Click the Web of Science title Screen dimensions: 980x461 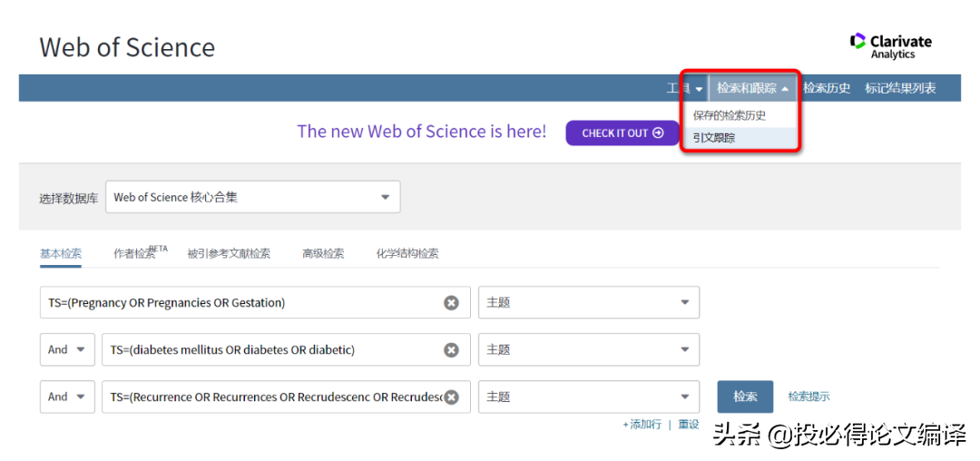(128, 47)
